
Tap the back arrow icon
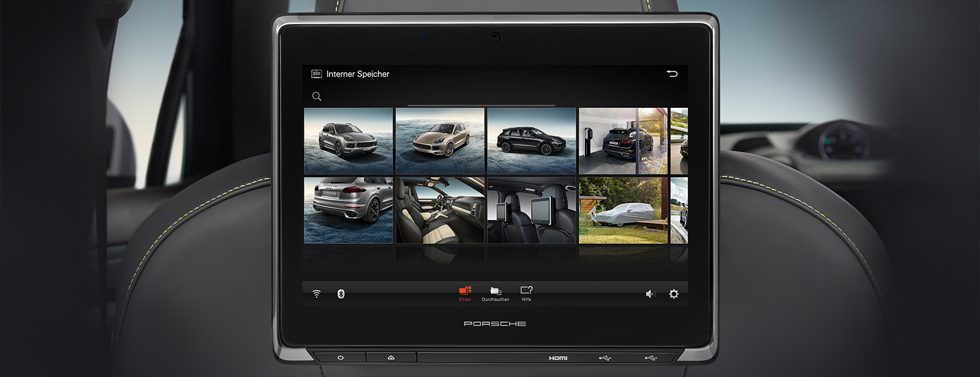pos(672,74)
